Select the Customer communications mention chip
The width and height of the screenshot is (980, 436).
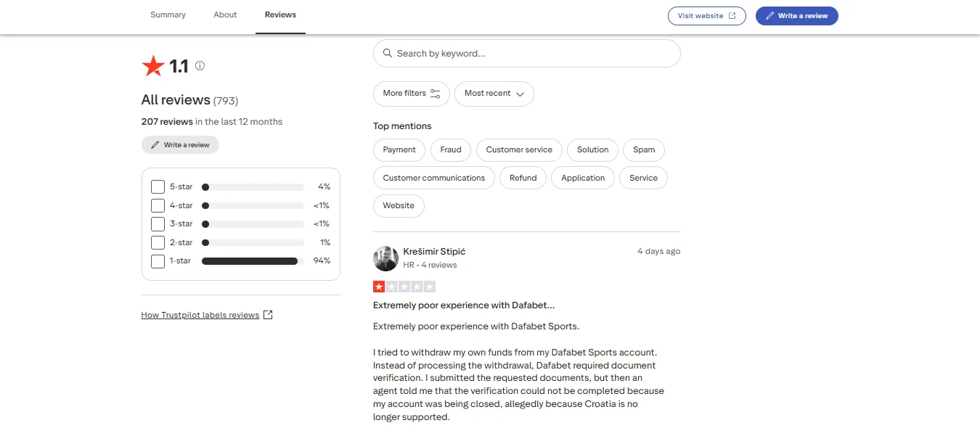(434, 178)
